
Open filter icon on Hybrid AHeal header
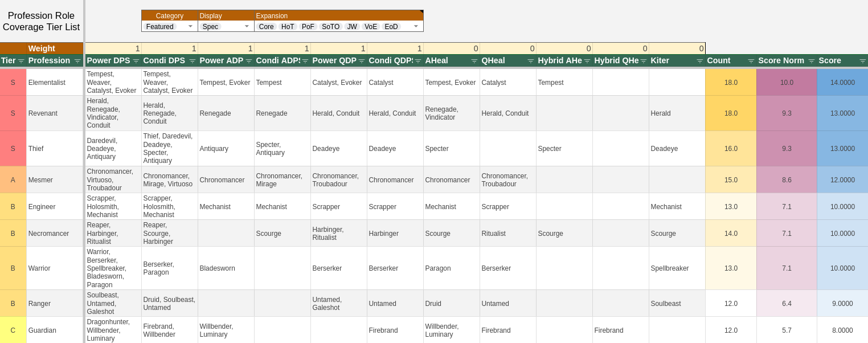pyautogui.click(x=587, y=61)
